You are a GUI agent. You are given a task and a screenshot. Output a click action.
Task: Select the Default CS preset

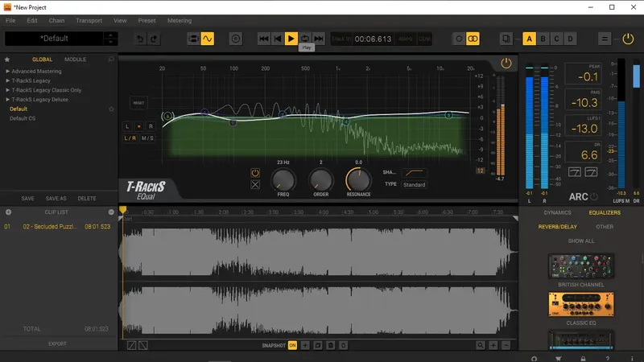coord(23,118)
